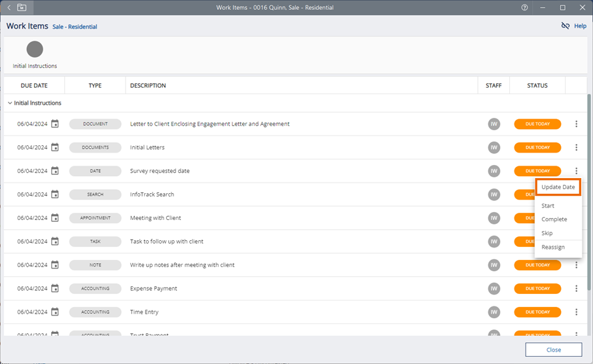Click the back arrow in title bar
The width and height of the screenshot is (593, 364).
9,7
